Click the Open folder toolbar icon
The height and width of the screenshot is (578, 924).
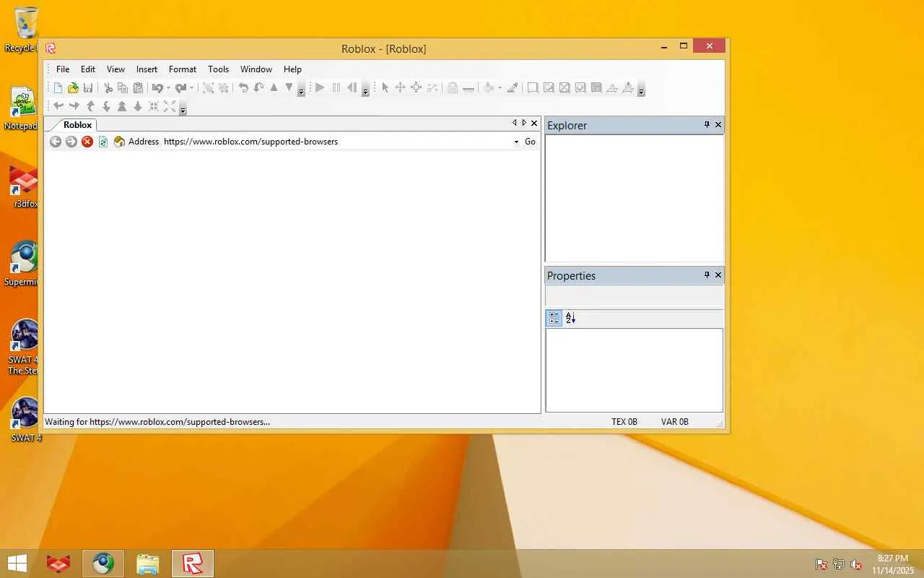[x=73, y=88]
